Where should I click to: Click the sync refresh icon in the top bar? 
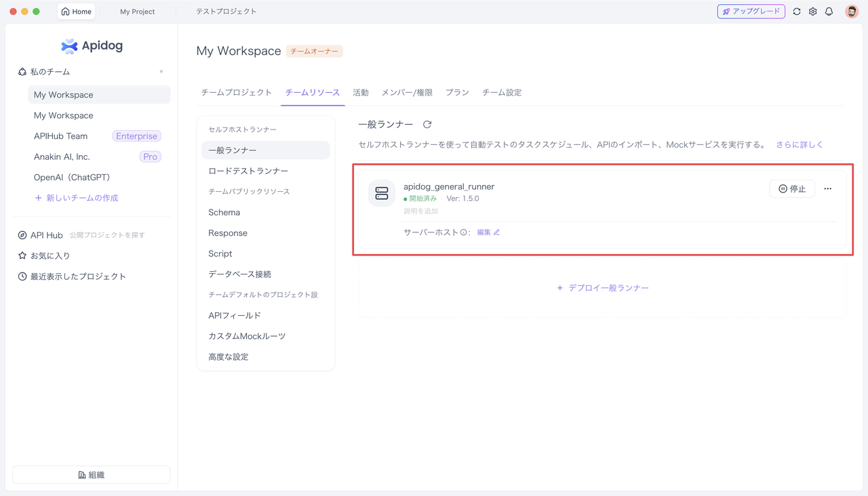[x=797, y=12]
